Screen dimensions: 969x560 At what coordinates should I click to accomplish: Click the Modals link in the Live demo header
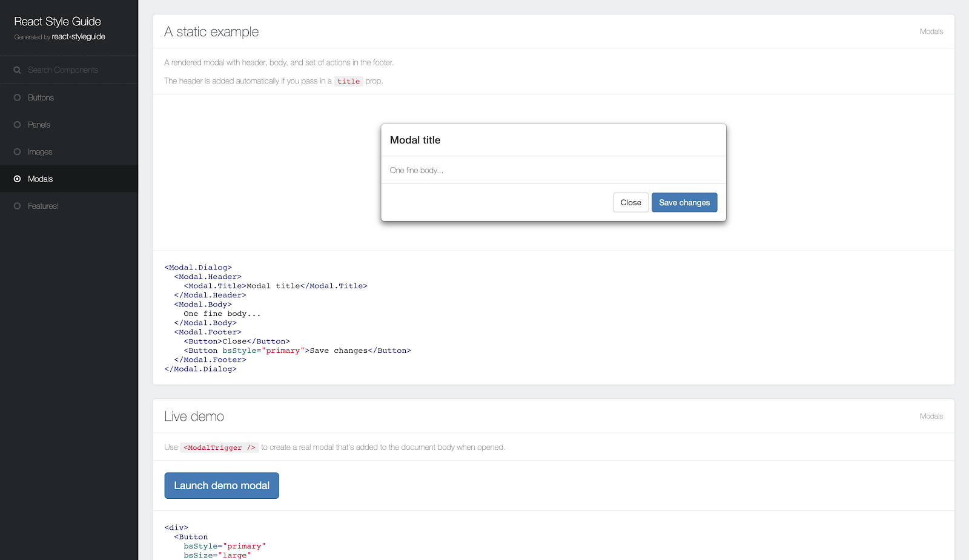[x=931, y=416]
